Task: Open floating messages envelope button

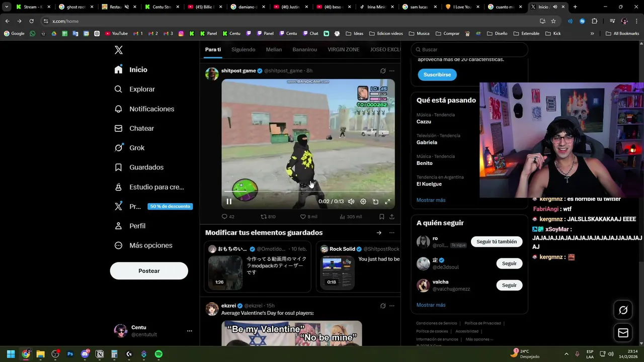Action: pyautogui.click(x=623, y=333)
